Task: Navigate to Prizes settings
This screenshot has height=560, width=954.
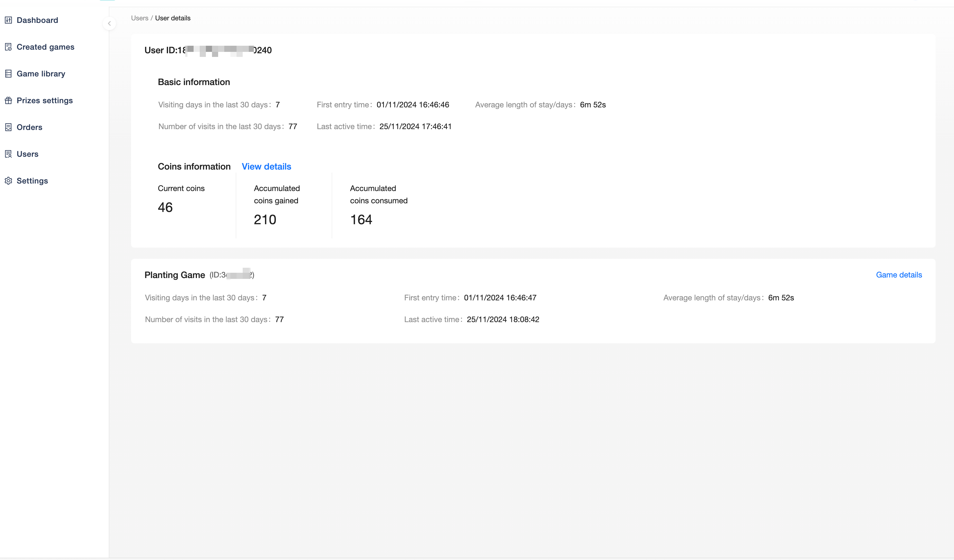Action: (45, 101)
